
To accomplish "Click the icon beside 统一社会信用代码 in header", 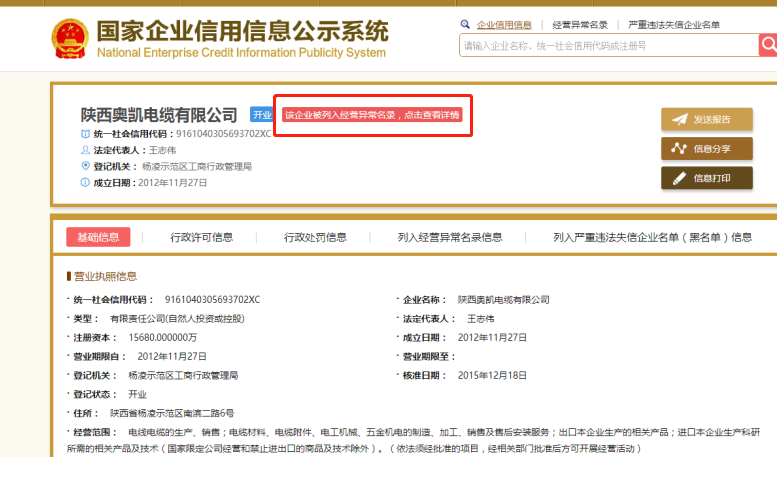I will coord(85,134).
